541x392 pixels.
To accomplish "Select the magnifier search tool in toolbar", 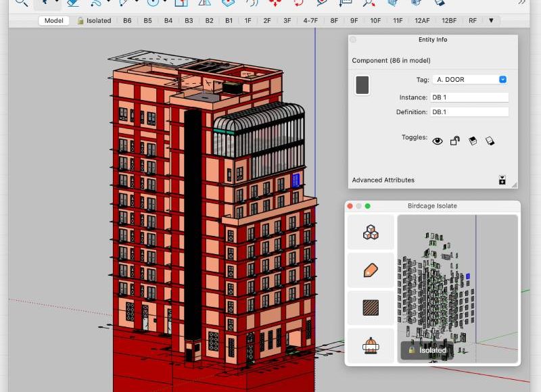I will (x=21, y=3).
